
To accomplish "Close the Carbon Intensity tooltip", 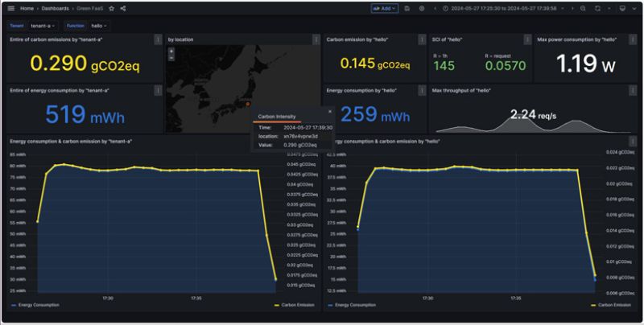I will tap(329, 111).
